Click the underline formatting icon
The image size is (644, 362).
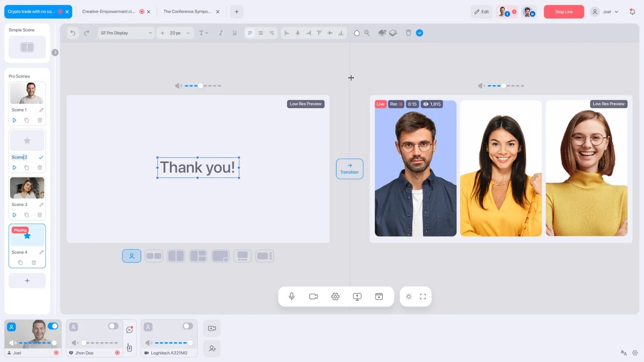click(235, 33)
